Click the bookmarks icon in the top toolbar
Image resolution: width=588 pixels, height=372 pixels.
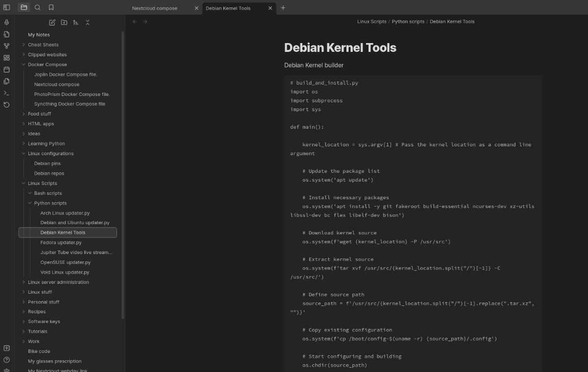coord(50,7)
